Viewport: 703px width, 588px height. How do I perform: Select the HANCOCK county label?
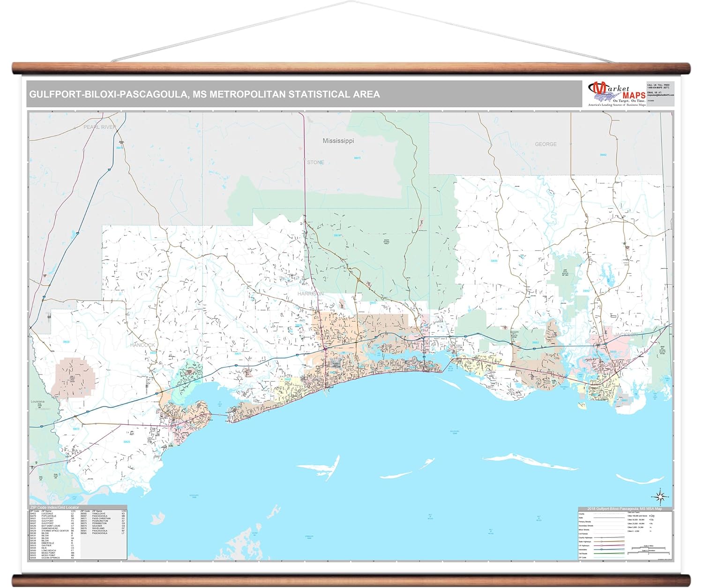[x=142, y=345]
